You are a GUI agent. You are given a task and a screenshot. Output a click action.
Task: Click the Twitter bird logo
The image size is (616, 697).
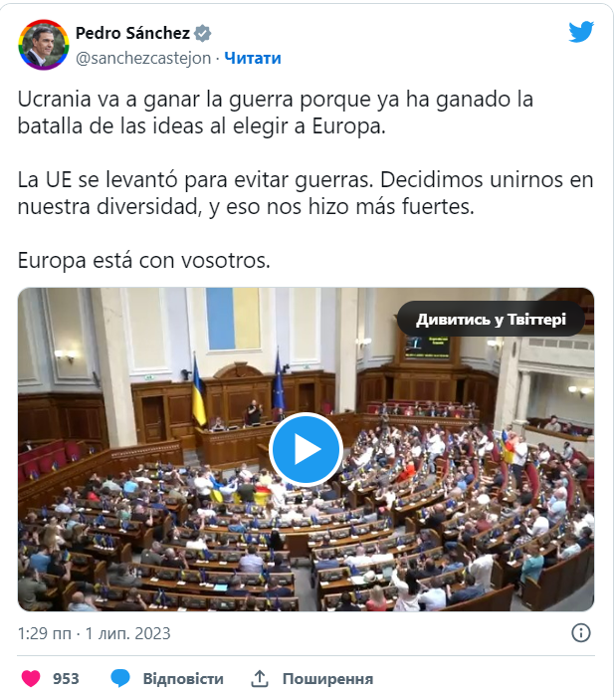pos(581,32)
